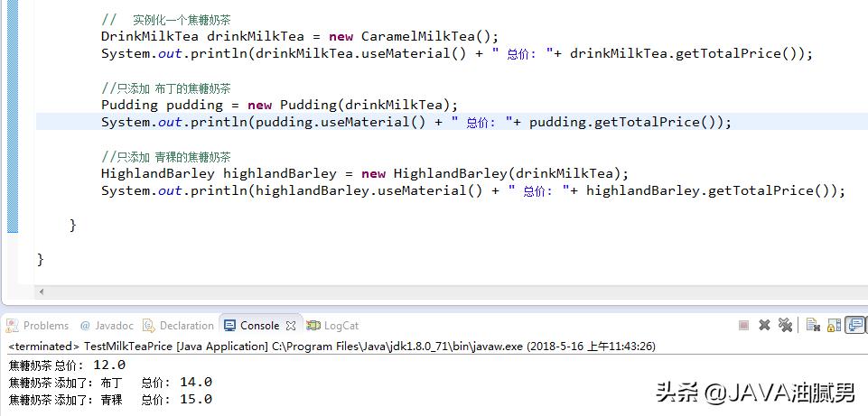868x416 pixels.
Task: Clear the console output
Action: click(x=813, y=325)
